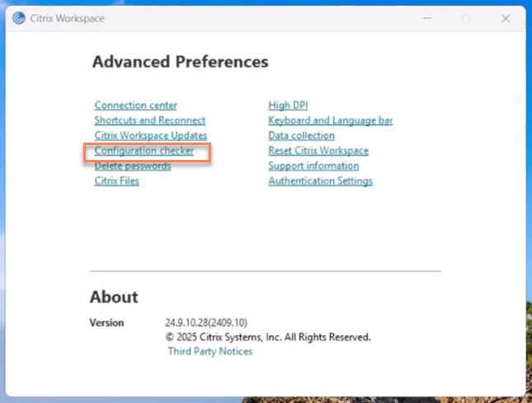Click the Advanced Preferences heading
Viewport: 532px width, 403px height.
pos(180,62)
